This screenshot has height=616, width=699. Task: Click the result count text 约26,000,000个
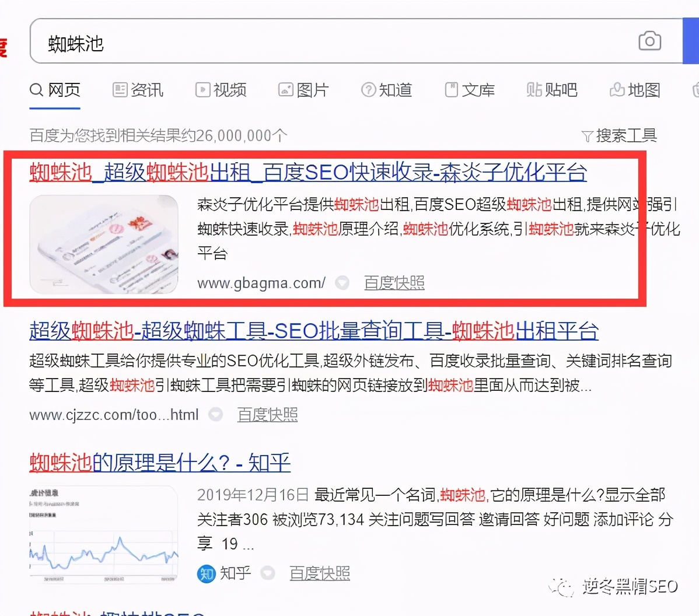(x=234, y=135)
